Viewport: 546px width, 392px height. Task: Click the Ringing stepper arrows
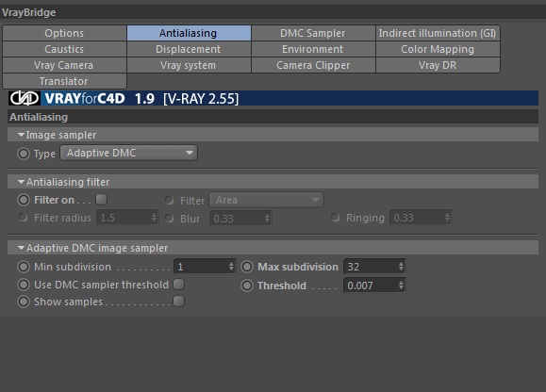pyautogui.click(x=447, y=218)
